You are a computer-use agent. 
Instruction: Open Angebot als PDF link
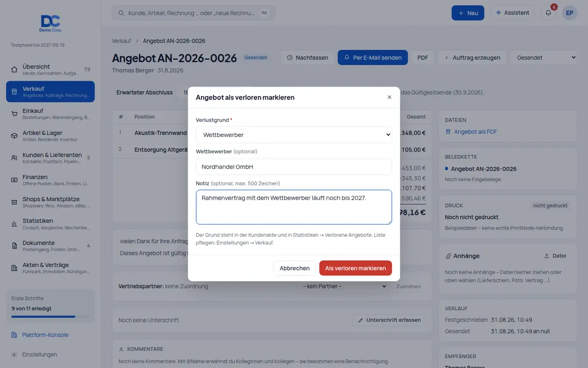pyautogui.click(x=475, y=132)
